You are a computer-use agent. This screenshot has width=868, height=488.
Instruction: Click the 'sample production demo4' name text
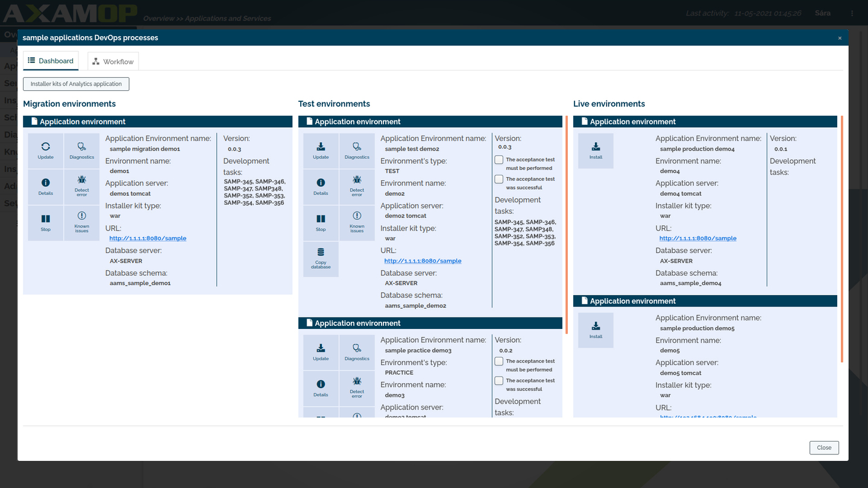coord(697,149)
